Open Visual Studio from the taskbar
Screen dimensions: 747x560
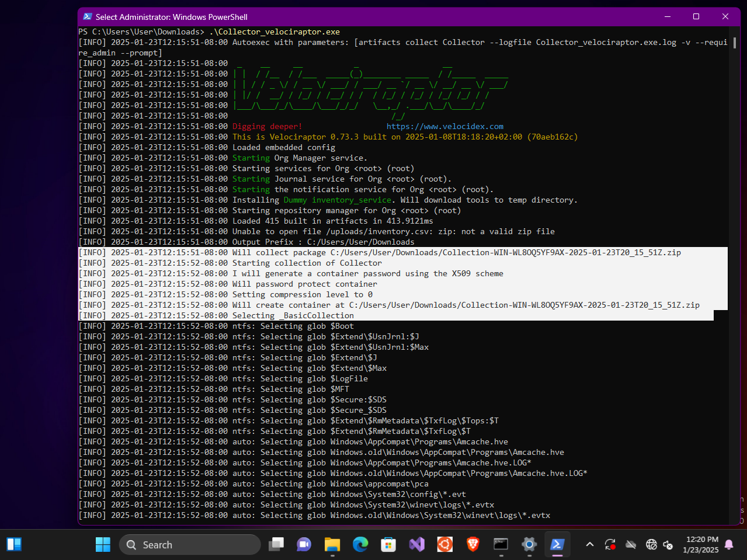(416, 544)
